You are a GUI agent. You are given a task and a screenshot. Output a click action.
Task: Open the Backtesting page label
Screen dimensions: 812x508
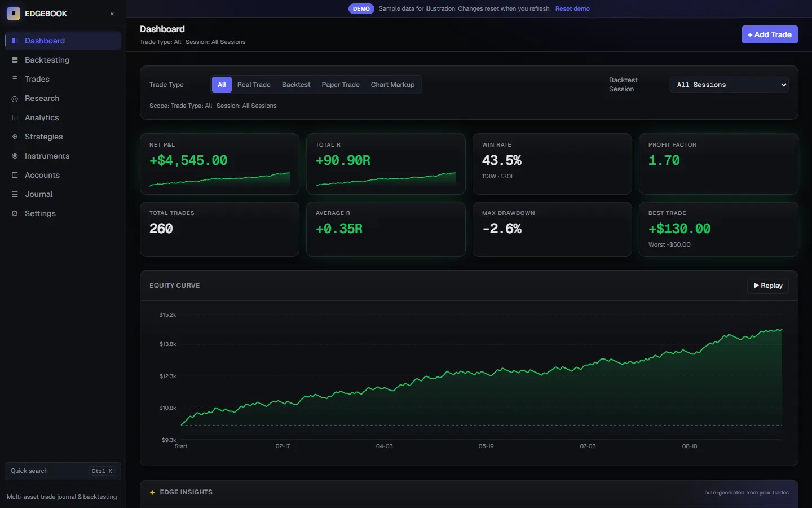(x=47, y=60)
